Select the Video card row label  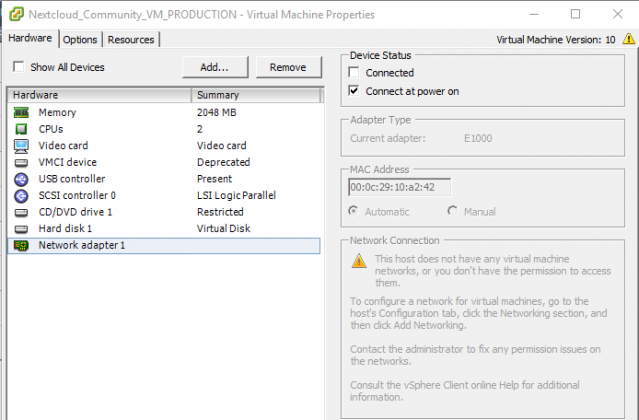63,146
